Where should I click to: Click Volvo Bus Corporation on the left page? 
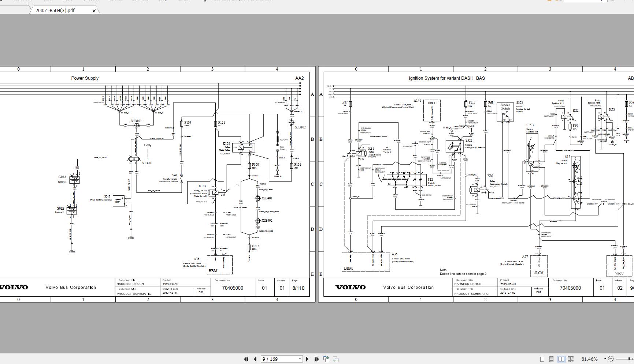(x=71, y=288)
